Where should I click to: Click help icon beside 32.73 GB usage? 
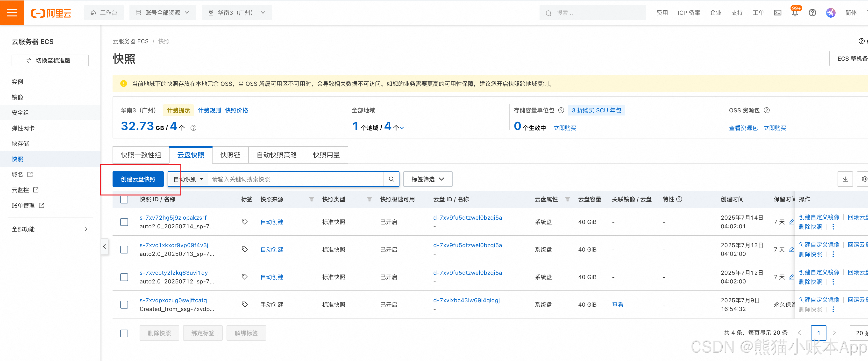click(193, 128)
